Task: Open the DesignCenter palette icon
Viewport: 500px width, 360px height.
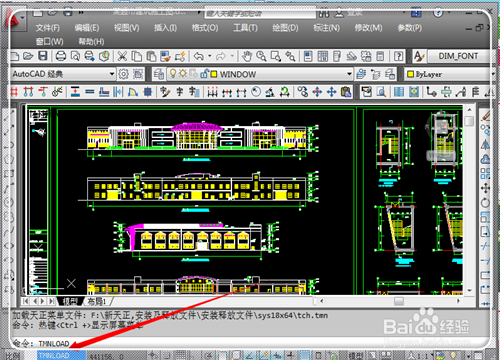Action: coord(323,56)
